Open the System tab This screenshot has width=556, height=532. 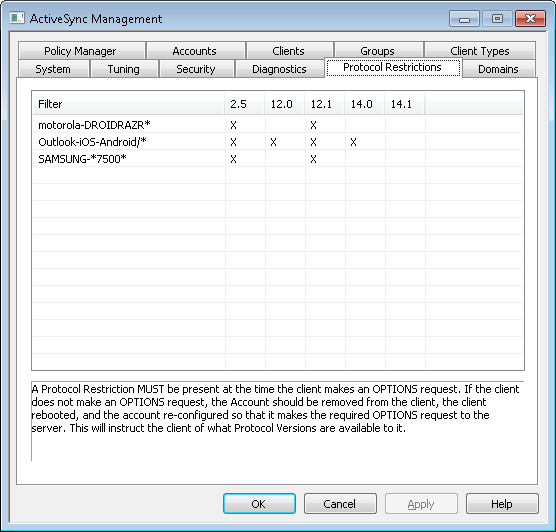[54, 69]
